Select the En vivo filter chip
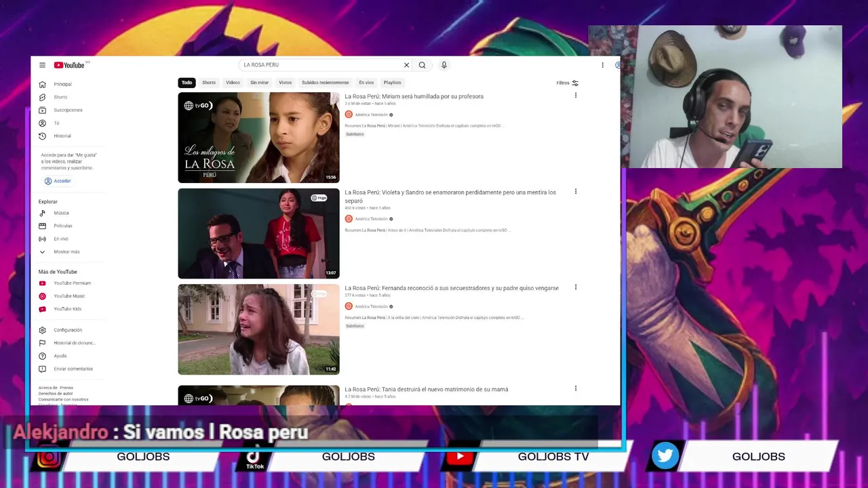Viewport: 868px width, 488px height. point(366,83)
